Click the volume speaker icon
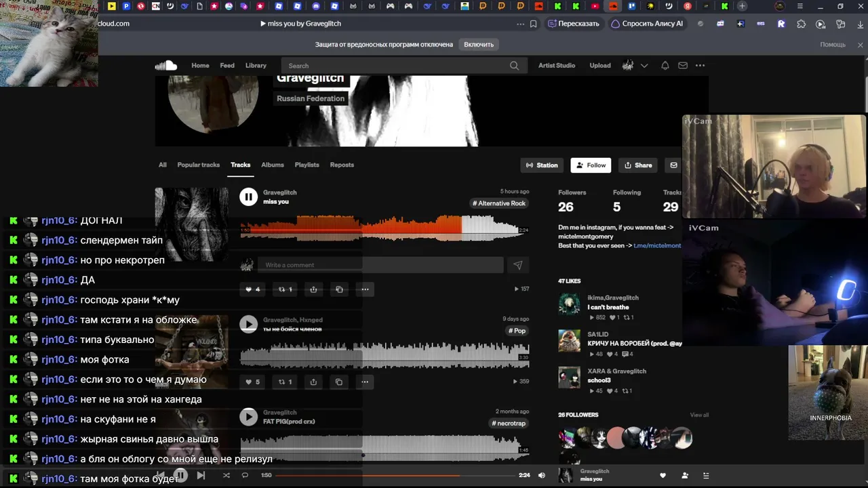The height and width of the screenshot is (488, 868). [541, 476]
